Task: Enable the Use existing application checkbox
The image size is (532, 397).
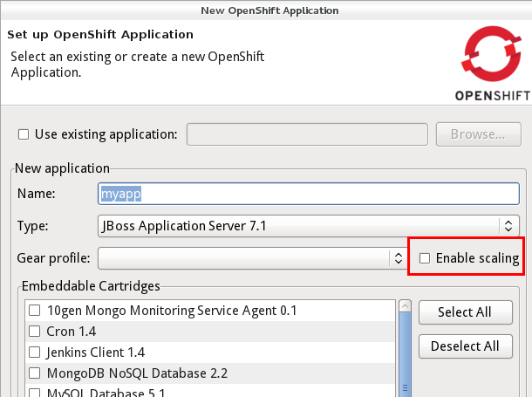Action: coord(24,134)
